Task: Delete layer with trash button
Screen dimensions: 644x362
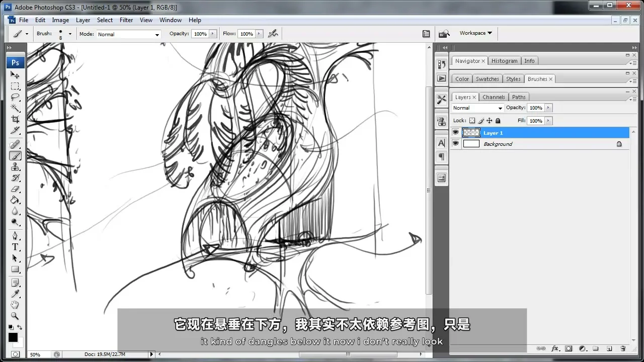Action: (622, 348)
